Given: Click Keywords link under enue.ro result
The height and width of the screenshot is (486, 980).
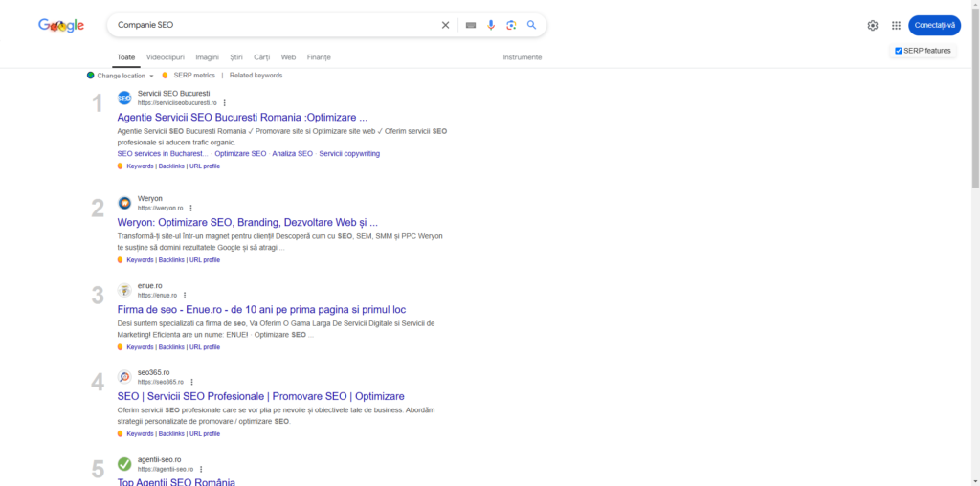Looking at the screenshot, I should [x=140, y=347].
